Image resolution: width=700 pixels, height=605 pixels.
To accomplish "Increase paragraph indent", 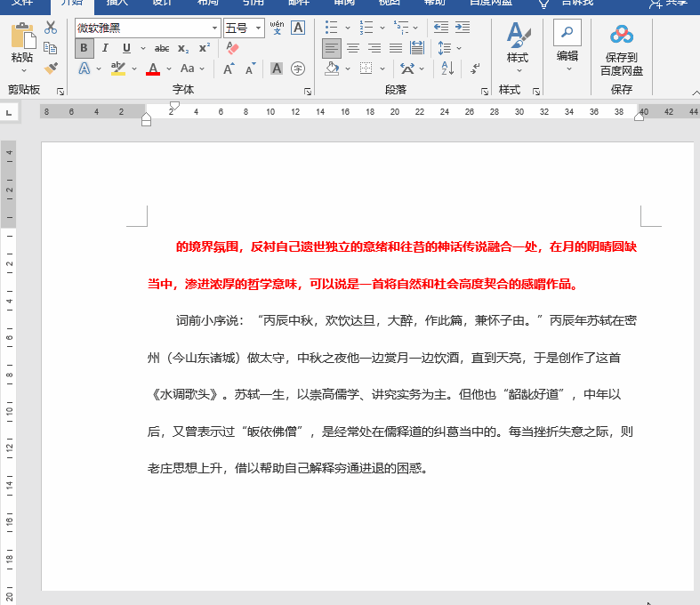I will [x=463, y=28].
